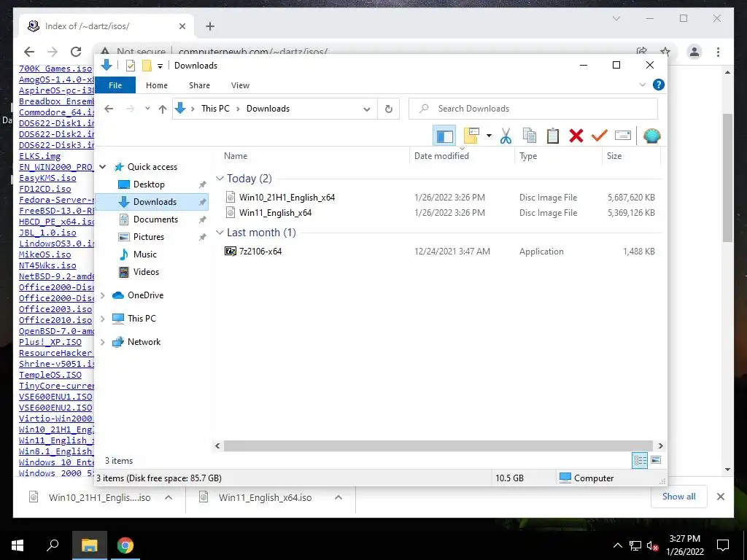Expand the OneDrive tree node
Screen dimensions: 747x560
pos(102,295)
